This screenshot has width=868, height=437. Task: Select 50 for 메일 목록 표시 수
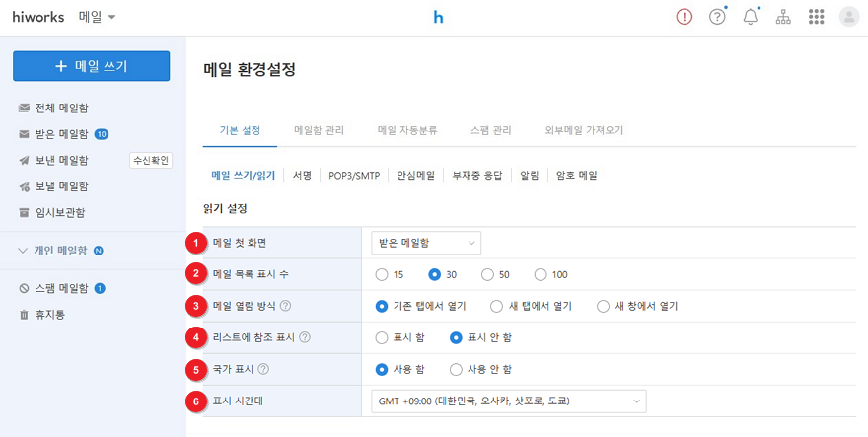[x=486, y=274]
